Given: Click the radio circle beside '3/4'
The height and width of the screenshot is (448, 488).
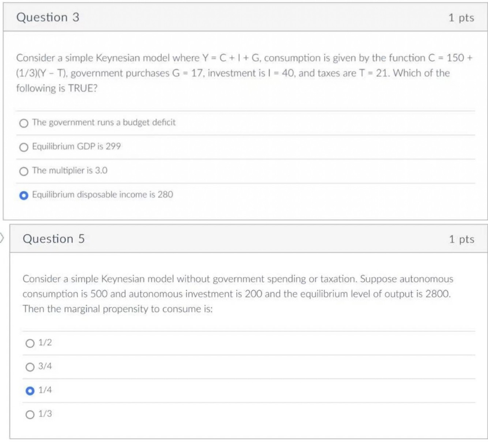Looking at the screenshot, I should 30,366.
